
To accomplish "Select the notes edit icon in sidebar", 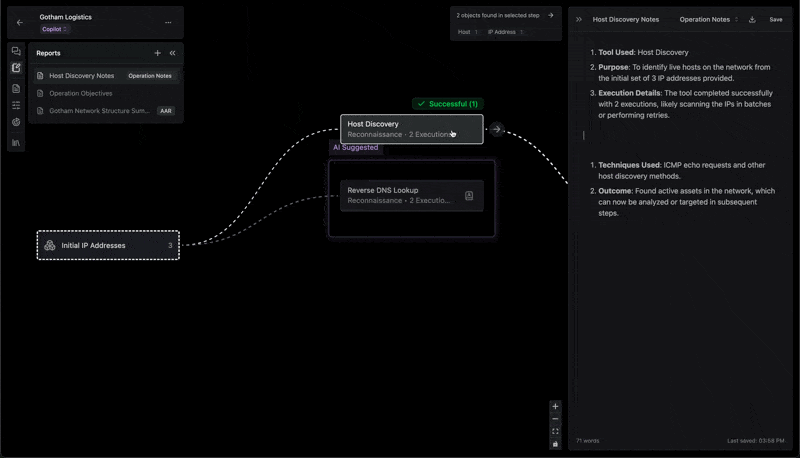I will click(16, 69).
